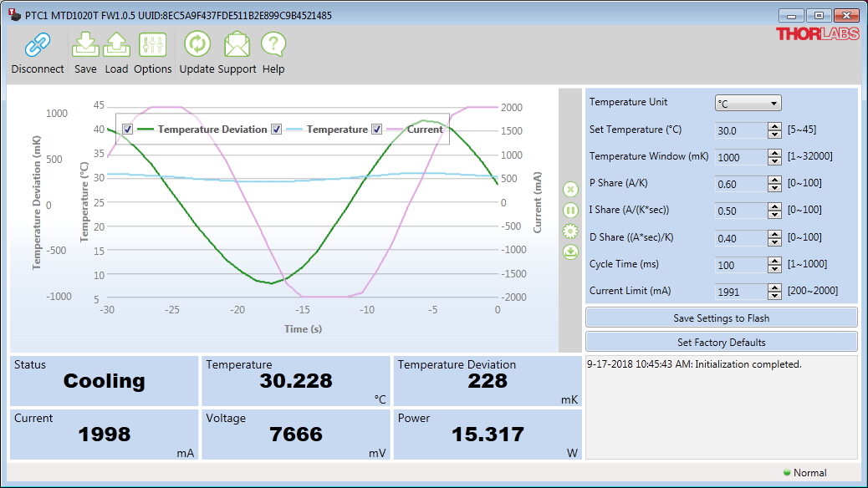Toggle the Temperature series checkbox
Viewport: 868px width, 488px height.
point(277,129)
